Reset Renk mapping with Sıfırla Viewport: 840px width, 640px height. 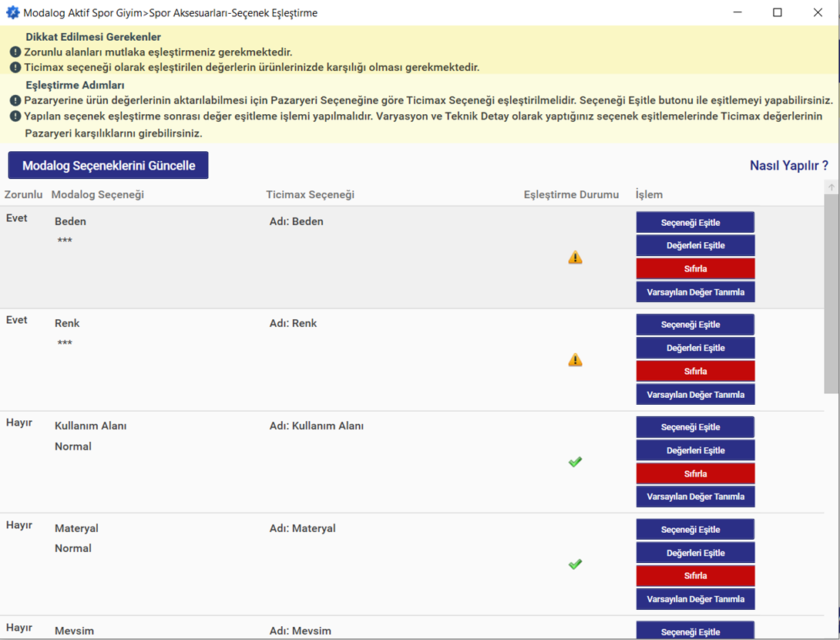695,371
